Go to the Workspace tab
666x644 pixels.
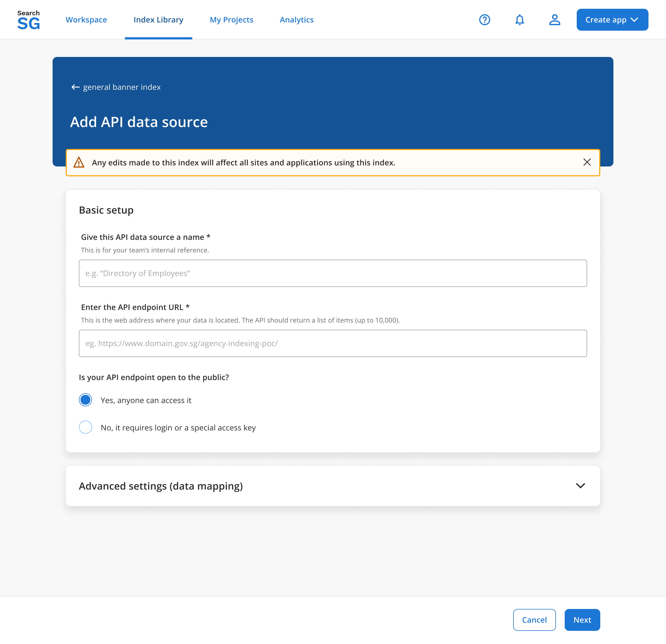pyautogui.click(x=86, y=20)
